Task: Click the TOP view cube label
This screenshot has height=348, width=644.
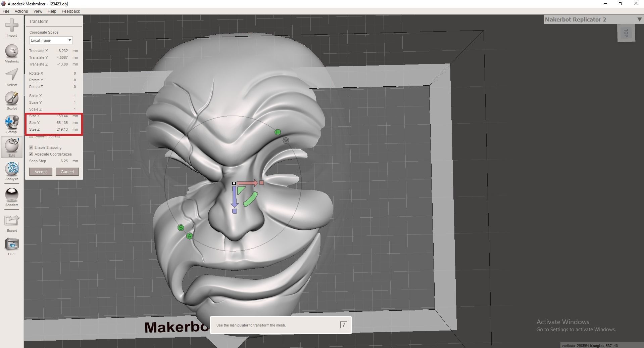Action: point(626,33)
